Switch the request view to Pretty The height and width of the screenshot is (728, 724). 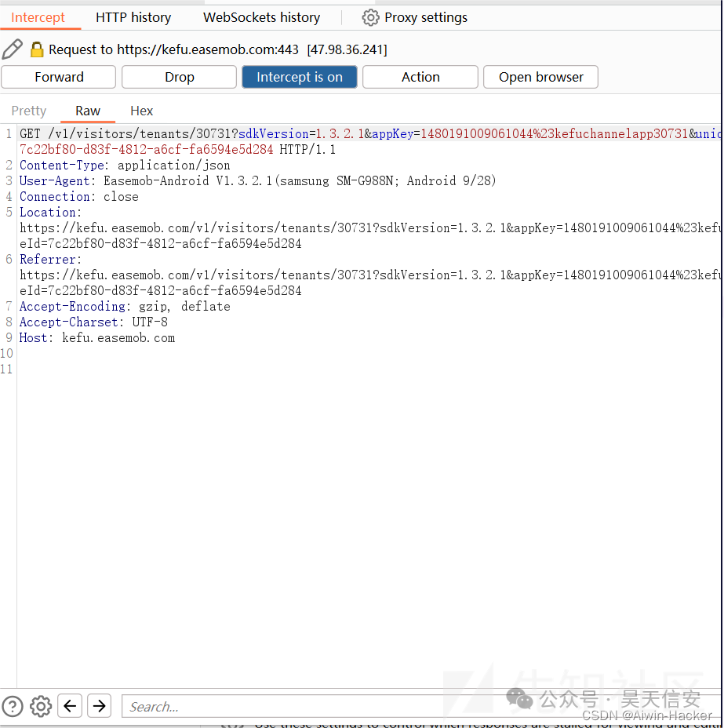(29, 111)
